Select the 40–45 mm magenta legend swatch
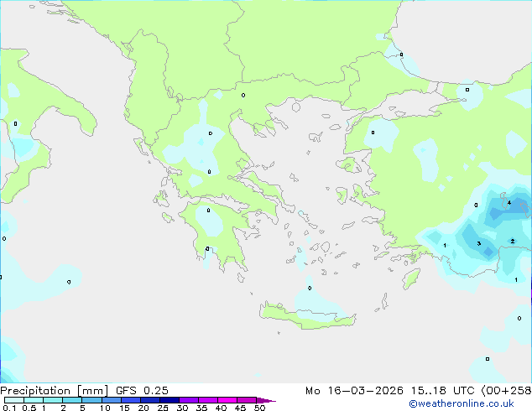 (227, 400)
